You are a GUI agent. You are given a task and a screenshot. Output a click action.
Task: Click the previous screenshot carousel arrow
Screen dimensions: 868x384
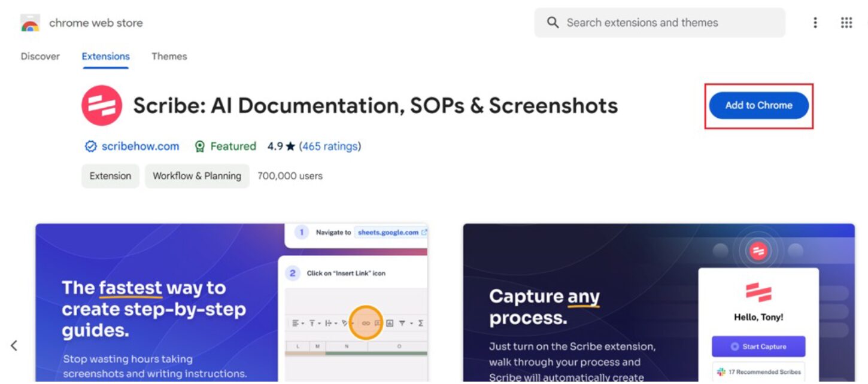[x=13, y=345]
